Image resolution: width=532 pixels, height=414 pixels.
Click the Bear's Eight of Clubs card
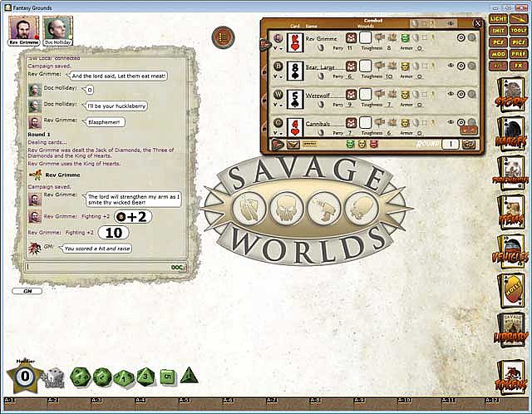pyautogui.click(x=295, y=71)
